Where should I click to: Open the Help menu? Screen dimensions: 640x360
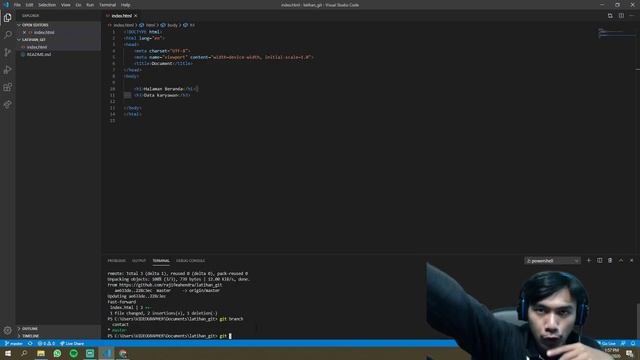point(126,5)
